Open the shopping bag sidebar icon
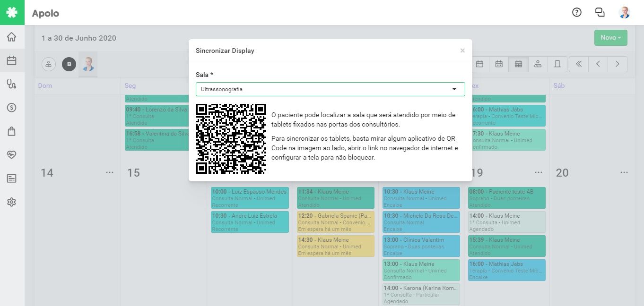Screen dimensions: 644x306 click(12, 131)
